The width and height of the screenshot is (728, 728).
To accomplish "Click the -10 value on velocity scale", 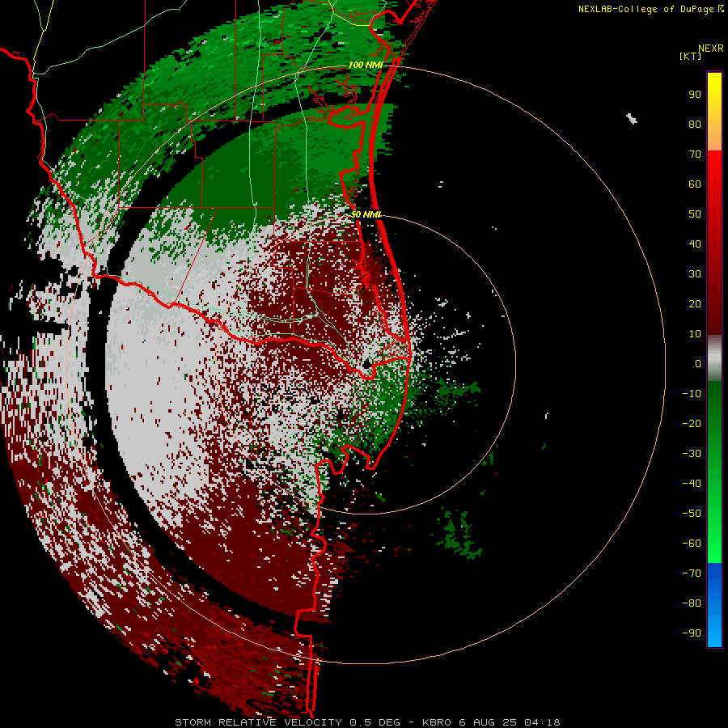I will (x=692, y=394).
